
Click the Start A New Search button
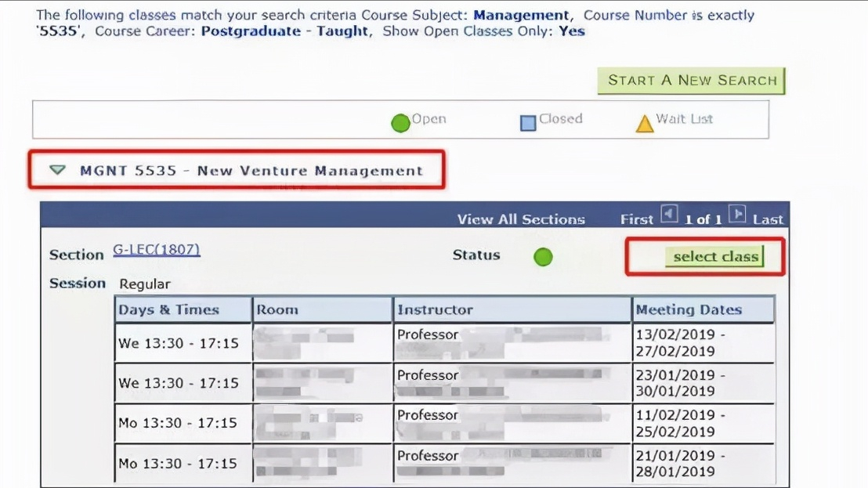[691, 81]
